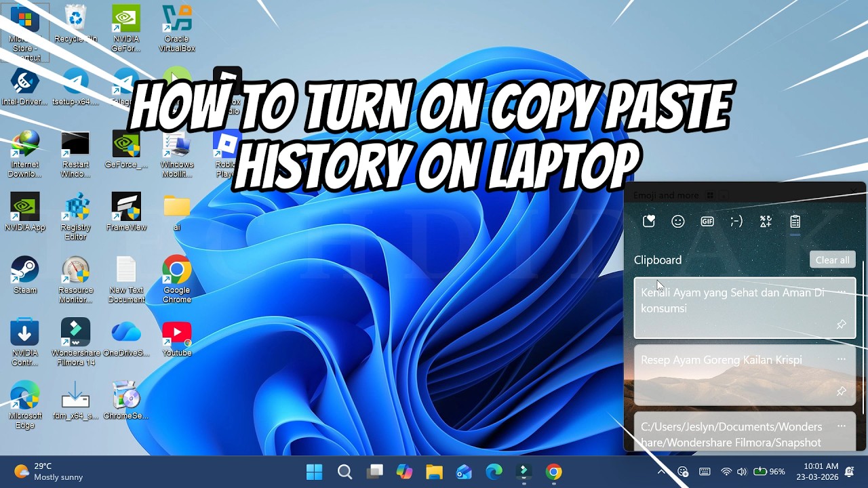Viewport: 868px width, 488px height.
Task: Select the ChromeSe... installer disc icon
Action: coord(126,401)
